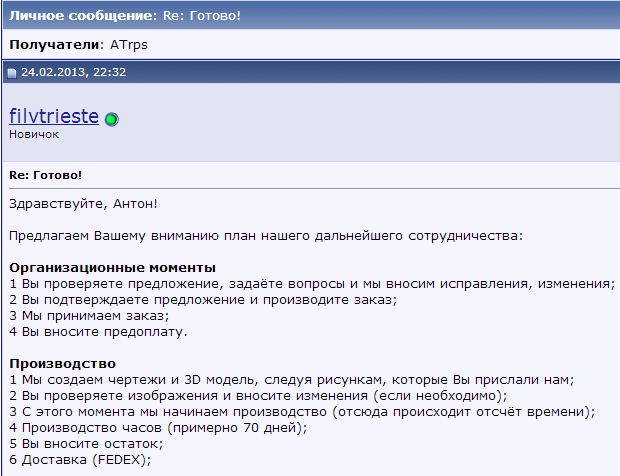Click the line 'Производство часов (примерно 70 дней)'
This screenshot has height=476, width=620.
pos(158,428)
